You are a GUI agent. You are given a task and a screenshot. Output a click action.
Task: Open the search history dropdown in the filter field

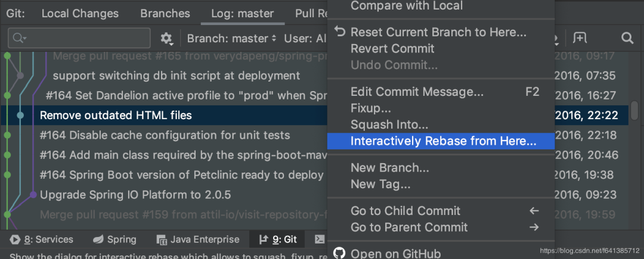pos(20,38)
